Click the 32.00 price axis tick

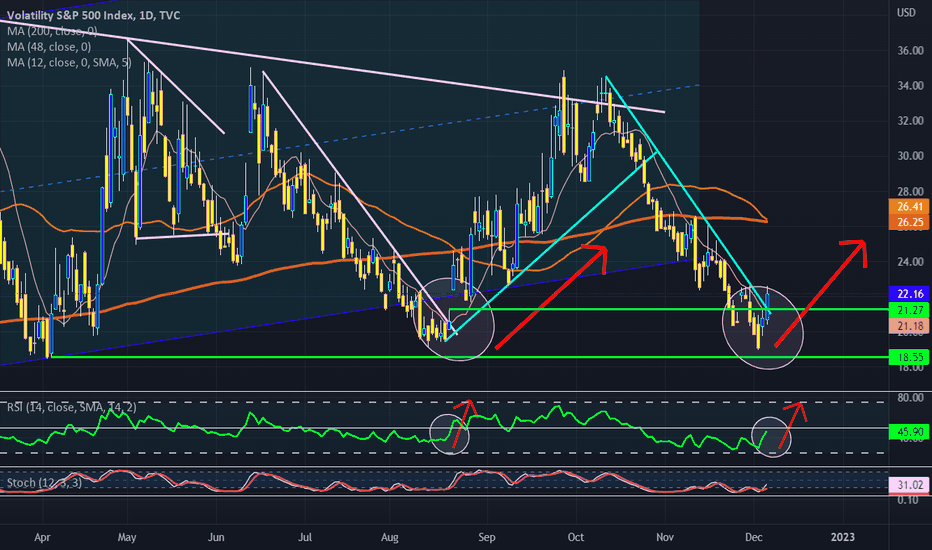pos(910,121)
